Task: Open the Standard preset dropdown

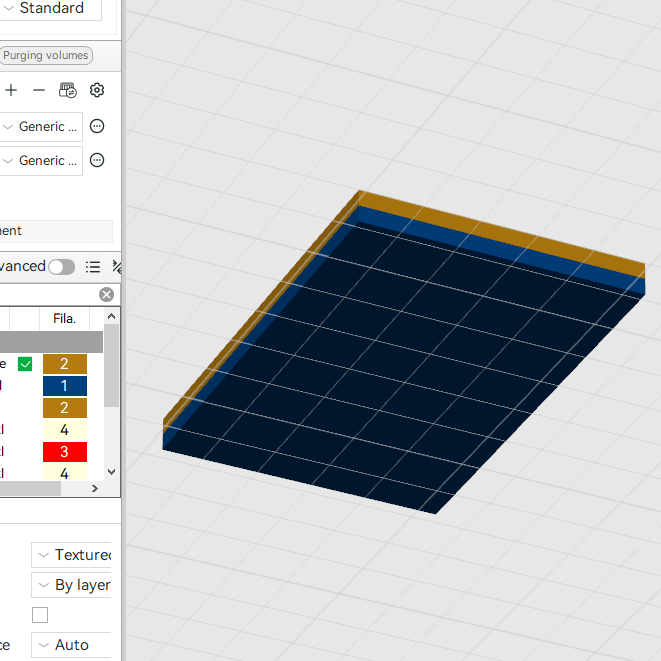Action: click(51, 8)
